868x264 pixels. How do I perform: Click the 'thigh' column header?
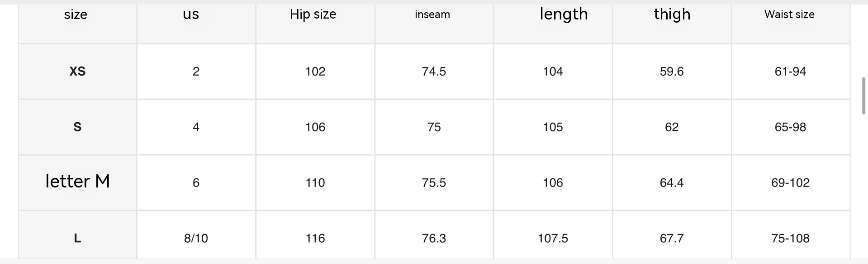[672, 14]
